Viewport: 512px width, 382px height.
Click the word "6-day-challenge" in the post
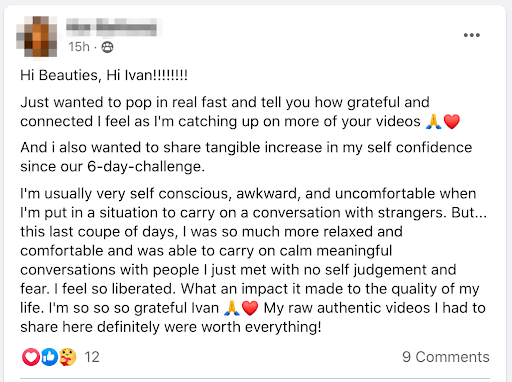click(x=146, y=166)
